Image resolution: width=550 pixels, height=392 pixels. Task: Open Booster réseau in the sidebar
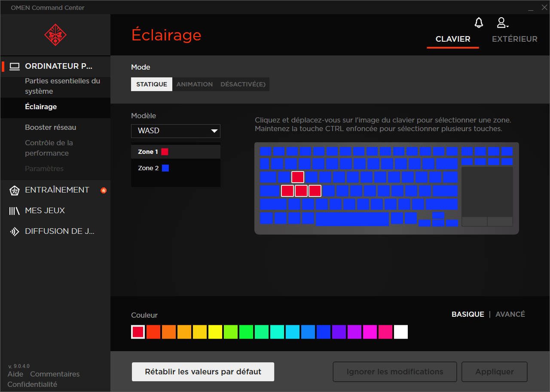coord(50,127)
